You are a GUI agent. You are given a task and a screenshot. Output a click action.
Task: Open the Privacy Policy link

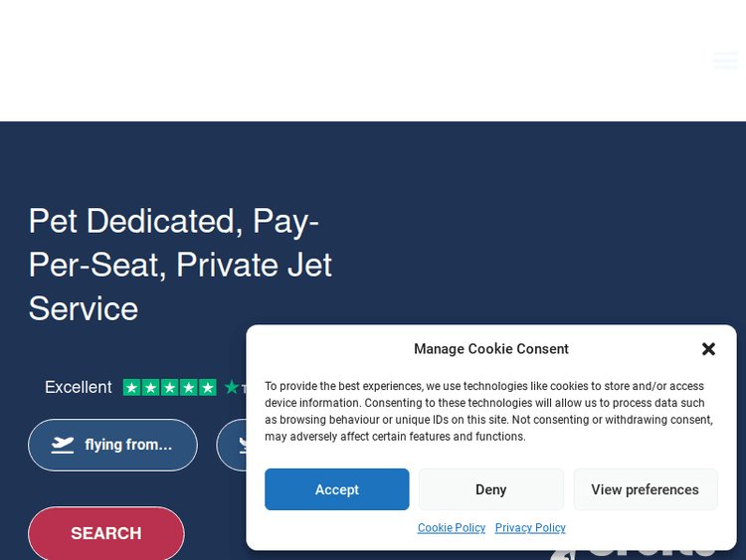530,528
